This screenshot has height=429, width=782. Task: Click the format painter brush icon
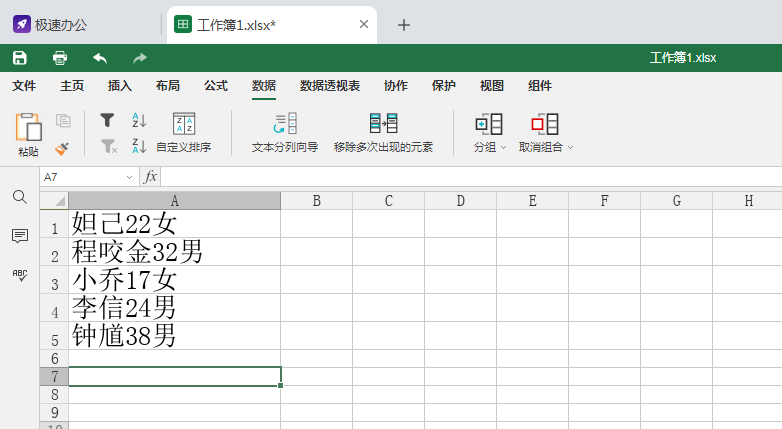(62, 148)
